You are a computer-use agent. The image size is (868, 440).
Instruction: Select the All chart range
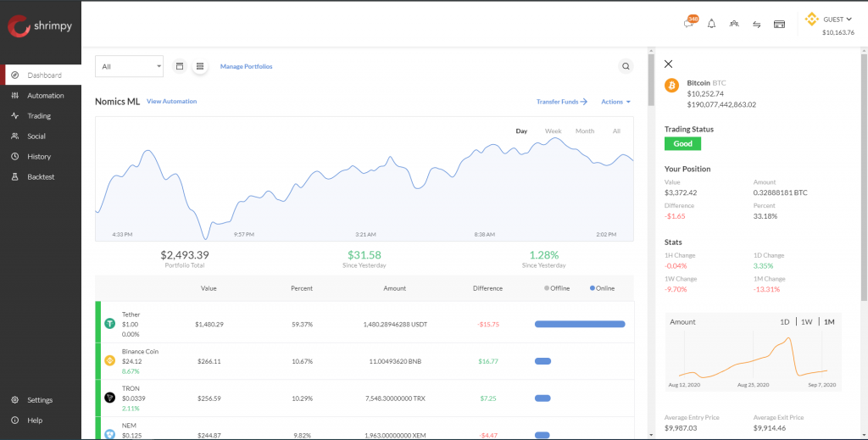(616, 131)
